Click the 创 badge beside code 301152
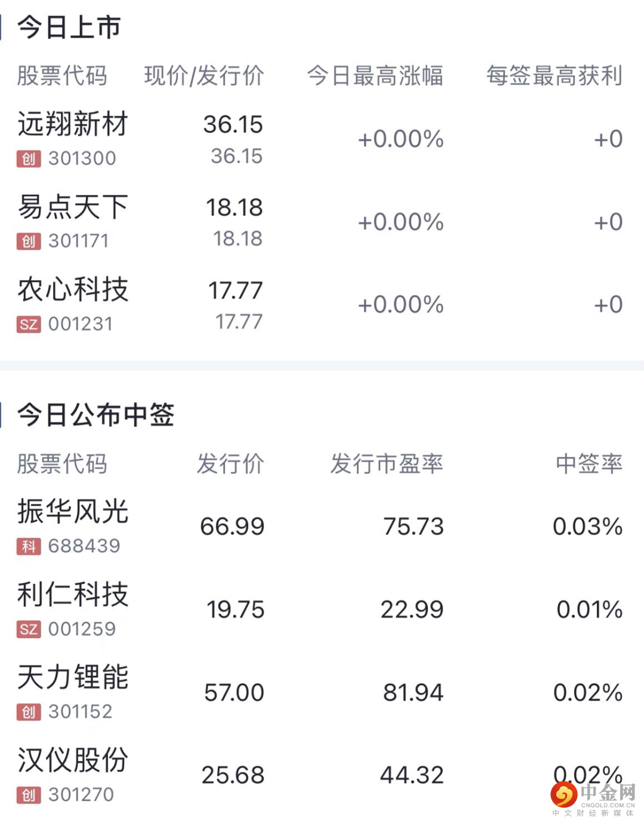 pyautogui.click(x=29, y=712)
